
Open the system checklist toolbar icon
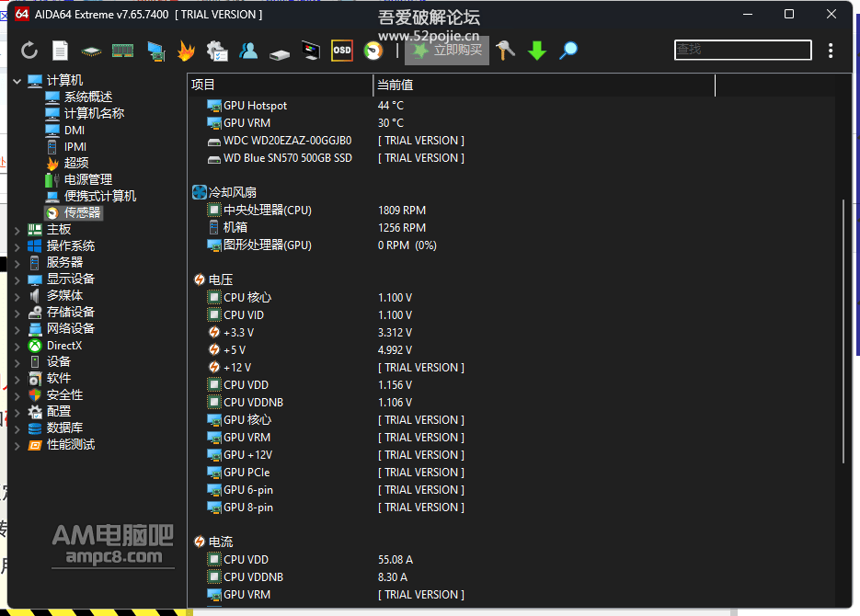217,51
